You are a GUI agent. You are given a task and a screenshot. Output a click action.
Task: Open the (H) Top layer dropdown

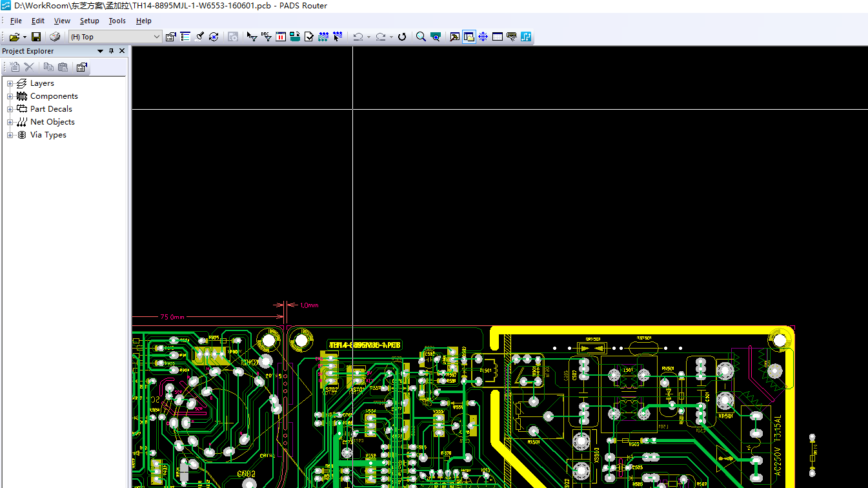tap(157, 37)
